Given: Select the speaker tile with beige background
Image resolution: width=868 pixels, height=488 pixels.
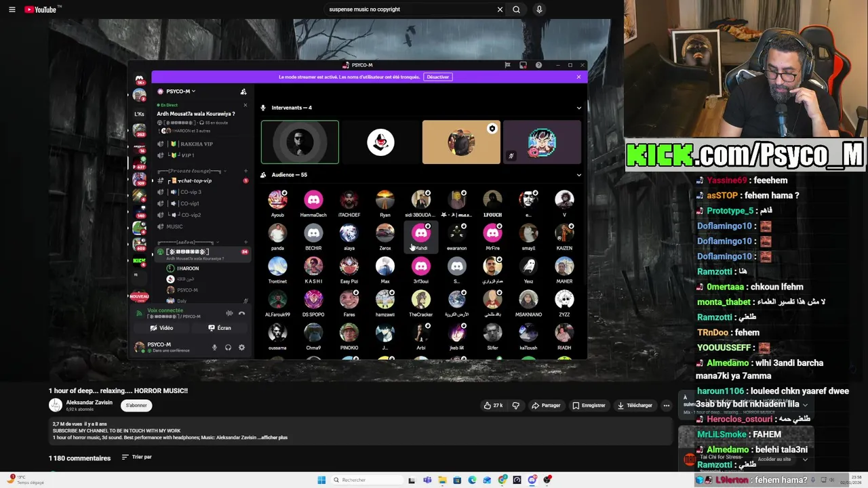Looking at the screenshot, I should (x=461, y=142).
